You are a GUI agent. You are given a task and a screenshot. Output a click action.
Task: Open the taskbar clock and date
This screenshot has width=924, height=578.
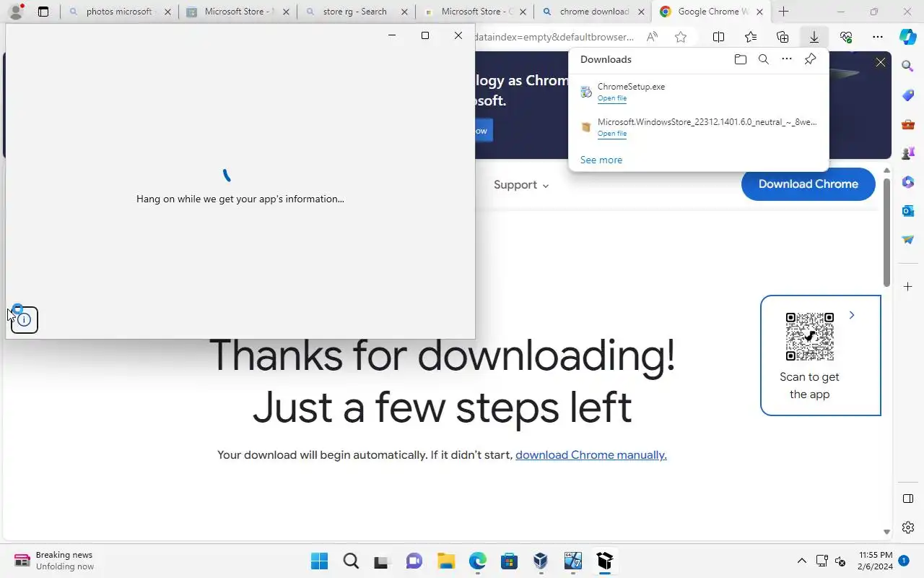[875, 561]
